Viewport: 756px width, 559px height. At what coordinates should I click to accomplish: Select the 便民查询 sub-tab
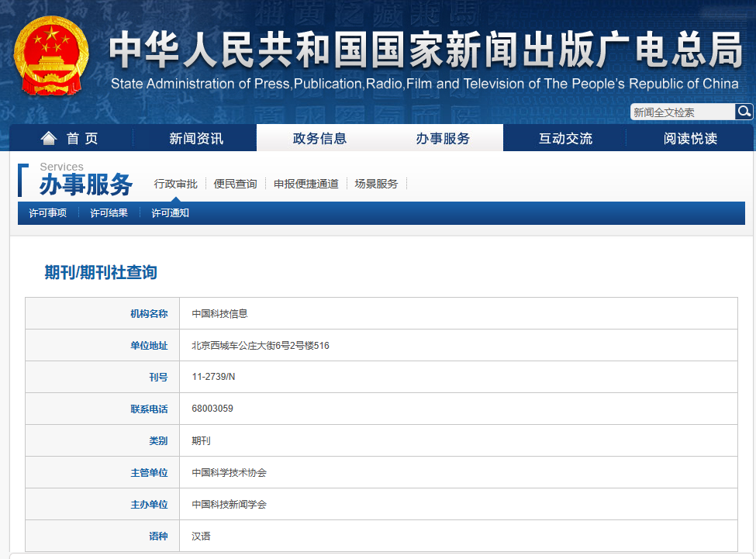pos(235,184)
